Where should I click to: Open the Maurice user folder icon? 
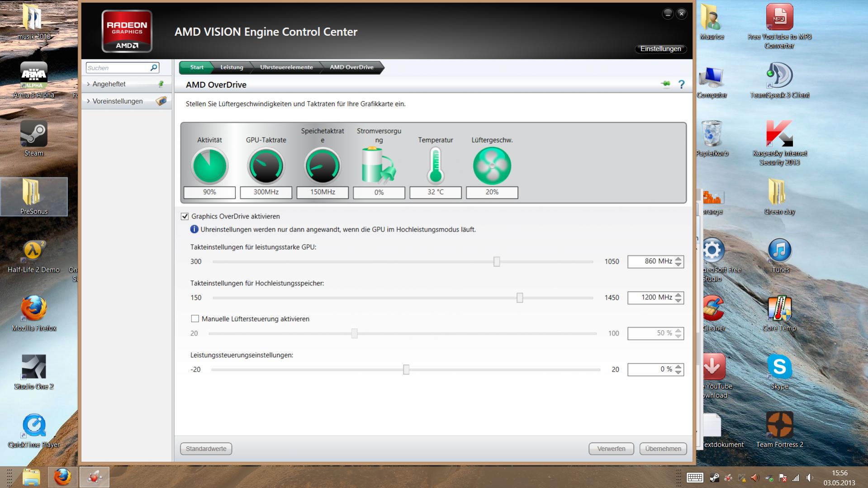pos(712,22)
